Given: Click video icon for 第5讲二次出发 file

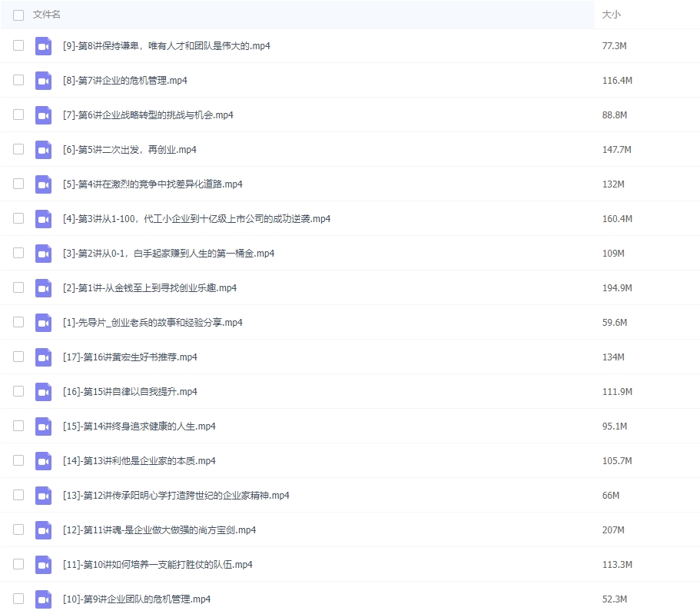Looking at the screenshot, I should (43, 149).
